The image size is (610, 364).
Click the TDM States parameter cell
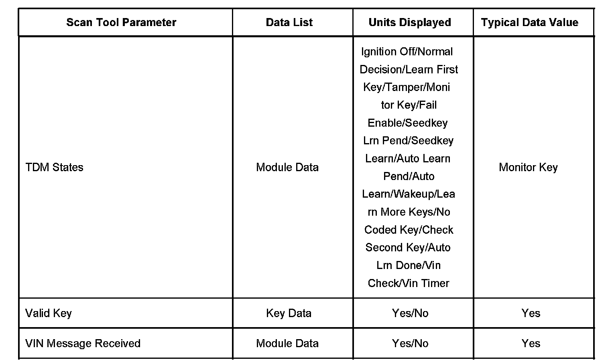[55, 167]
